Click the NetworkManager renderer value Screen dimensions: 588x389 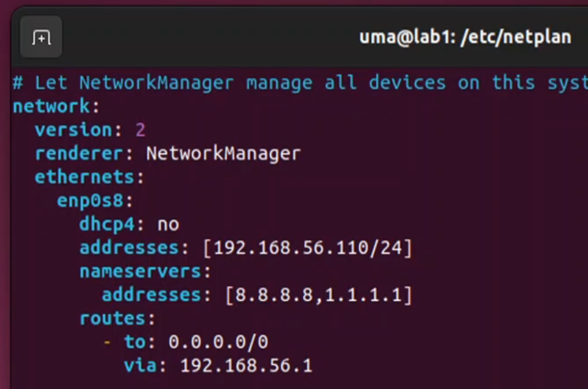coord(223,154)
